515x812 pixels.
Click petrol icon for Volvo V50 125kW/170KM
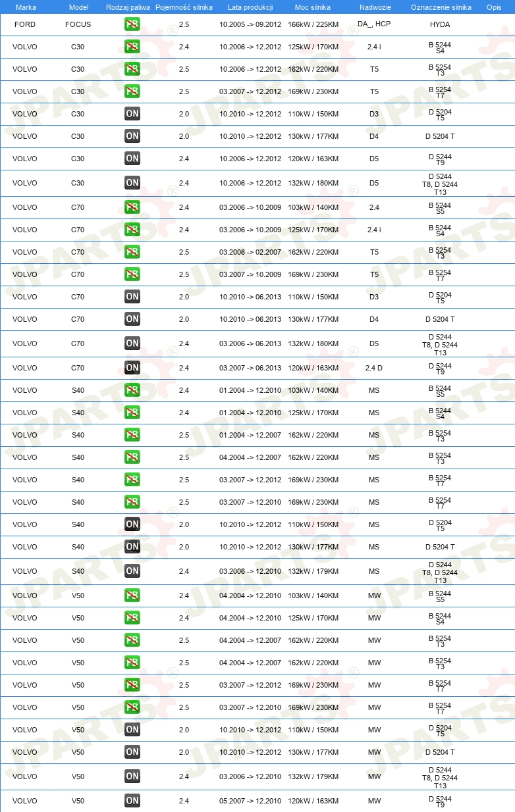click(132, 618)
